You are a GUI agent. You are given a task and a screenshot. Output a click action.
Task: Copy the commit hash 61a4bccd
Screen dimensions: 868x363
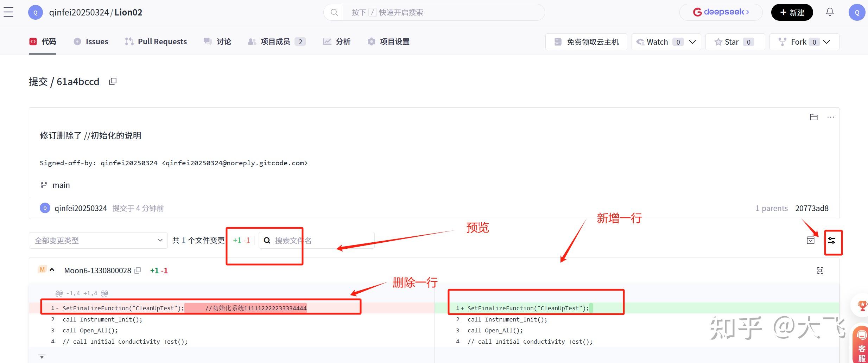point(113,81)
